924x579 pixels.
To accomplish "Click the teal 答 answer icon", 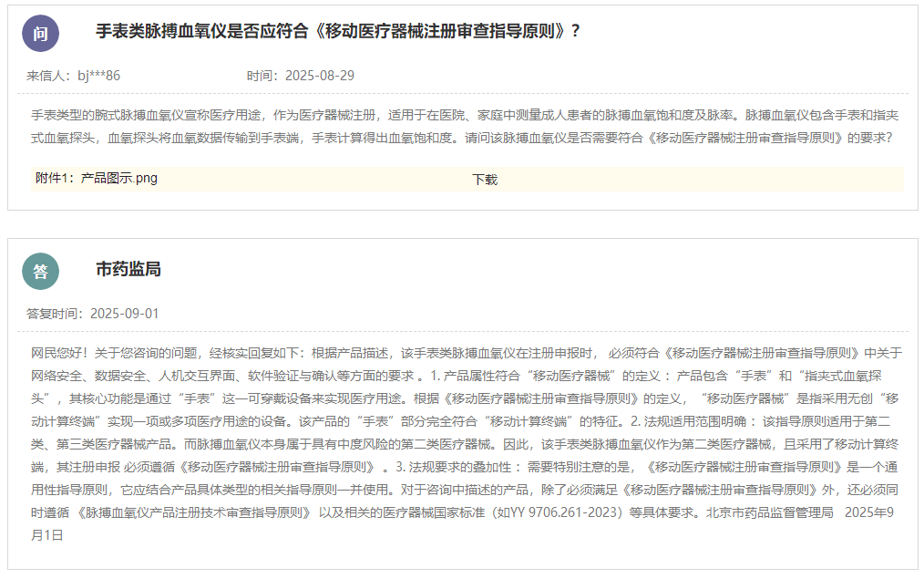I will pos(40,271).
